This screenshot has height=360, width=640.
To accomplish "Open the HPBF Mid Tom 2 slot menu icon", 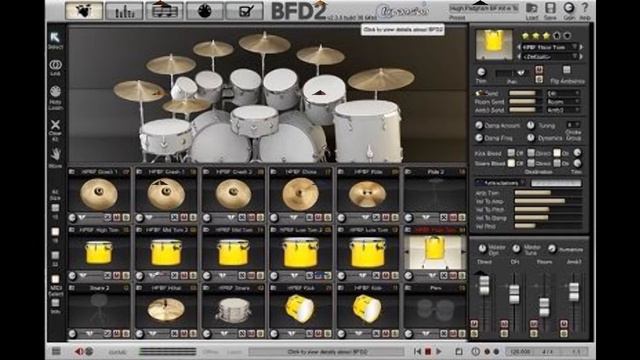I will point(139,230).
